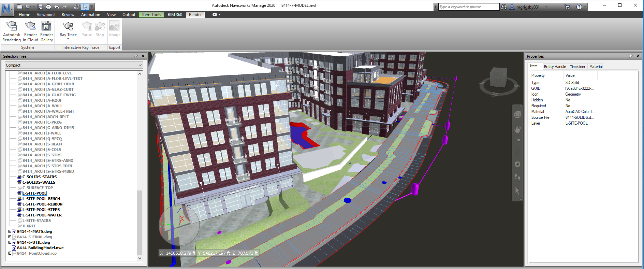Screen dimensions: 644x269
Task: Open the Customize Quick Access Toolbar dropdown
Action: [x=92, y=7]
